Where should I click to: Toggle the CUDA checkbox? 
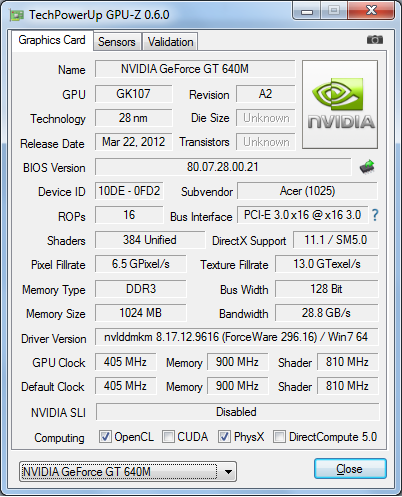tap(168, 436)
